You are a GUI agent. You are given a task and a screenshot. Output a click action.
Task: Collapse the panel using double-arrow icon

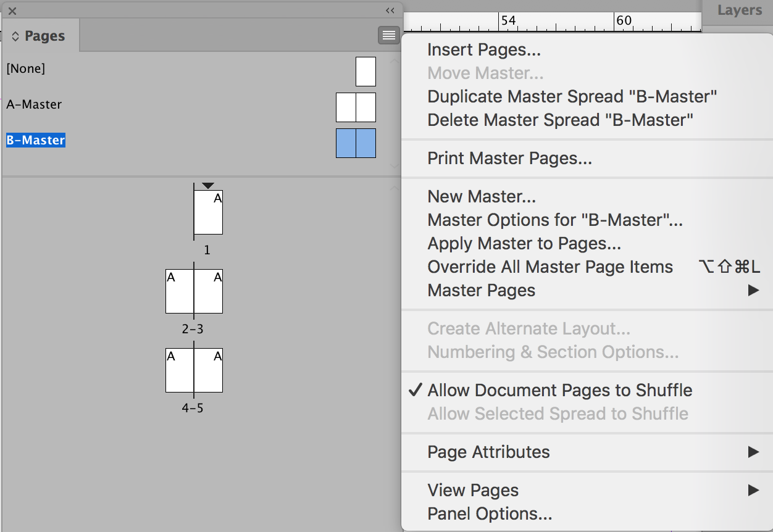pyautogui.click(x=390, y=10)
